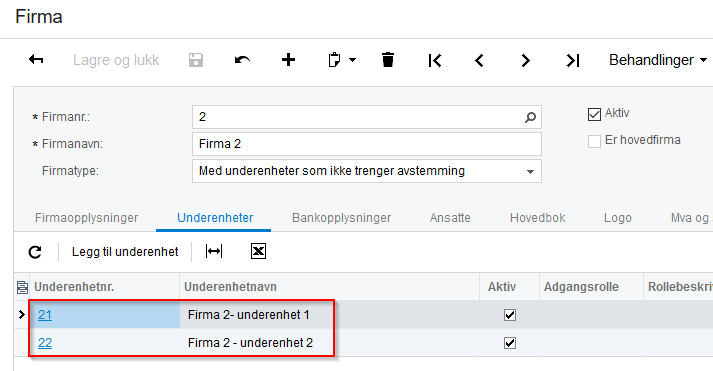
Task: Click Legg til underenhet button
Action: coord(125,251)
